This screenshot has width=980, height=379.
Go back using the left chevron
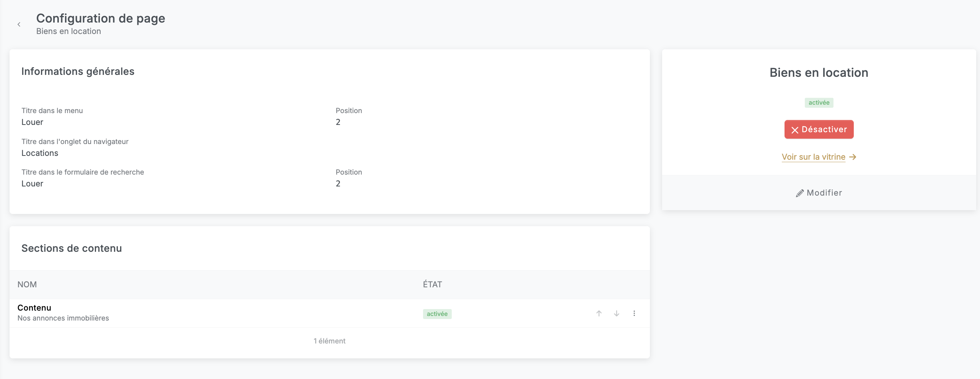tap(19, 24)
